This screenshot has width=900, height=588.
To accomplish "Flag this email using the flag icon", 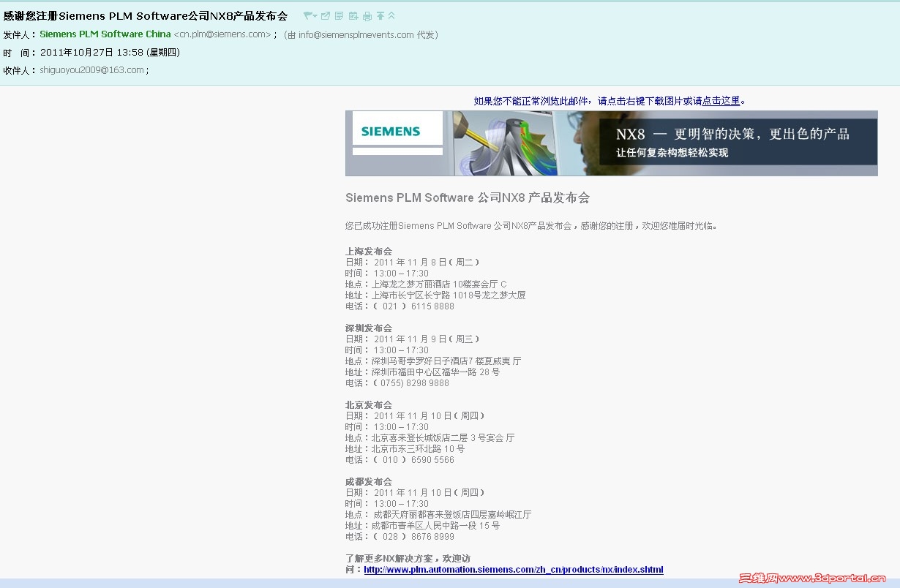I will click(307, 15).
